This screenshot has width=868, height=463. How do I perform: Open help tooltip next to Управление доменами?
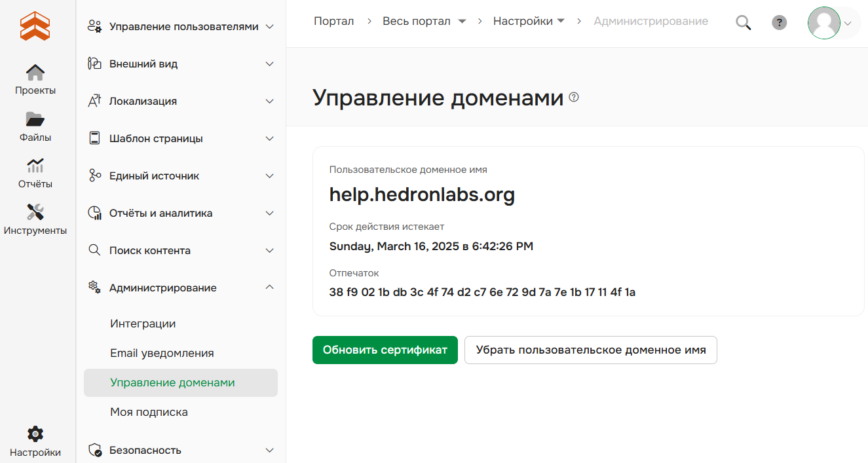tap(575, 97)
